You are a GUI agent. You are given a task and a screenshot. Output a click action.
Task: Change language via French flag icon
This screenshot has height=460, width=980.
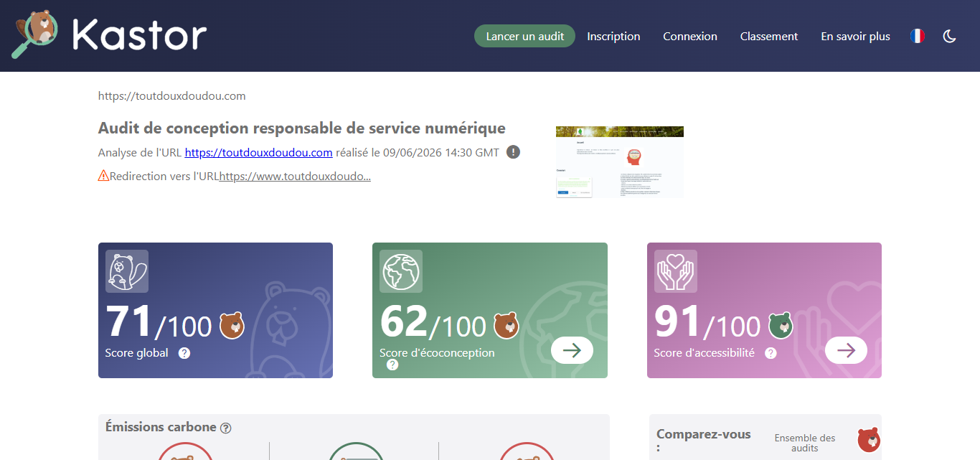point(918,36)
